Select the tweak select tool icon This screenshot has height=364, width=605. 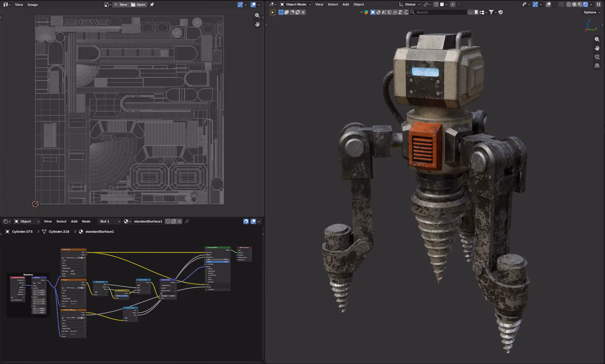[x=273, y=12]
